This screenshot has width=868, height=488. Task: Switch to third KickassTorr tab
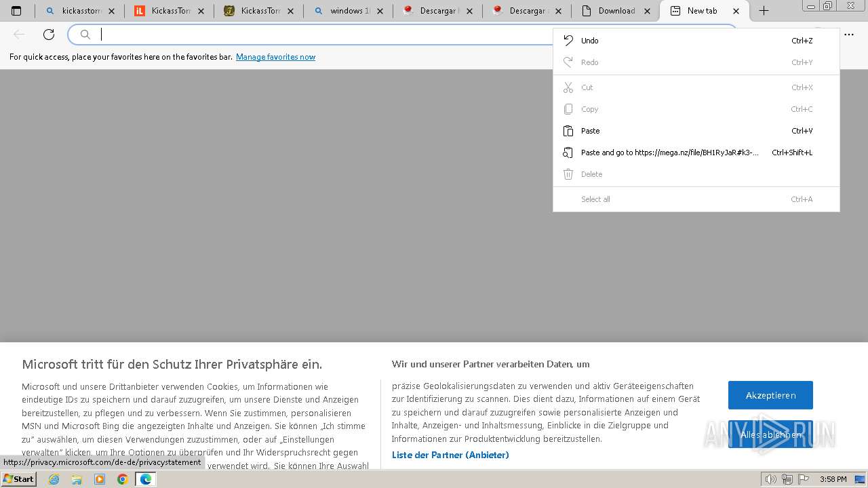point(258,11)
